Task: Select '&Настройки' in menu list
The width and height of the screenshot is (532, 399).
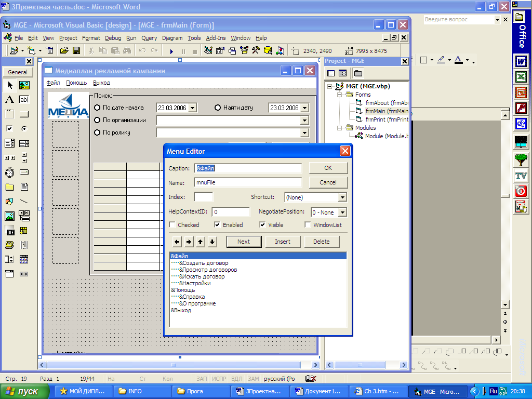Action: point(195,283)
